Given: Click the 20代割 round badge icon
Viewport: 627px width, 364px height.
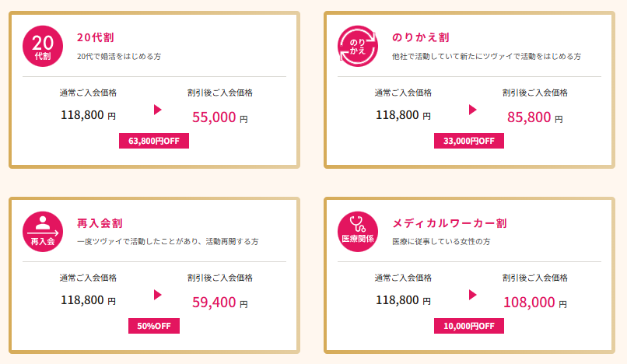Looking at the screenshot, I should tap(43, 46).
